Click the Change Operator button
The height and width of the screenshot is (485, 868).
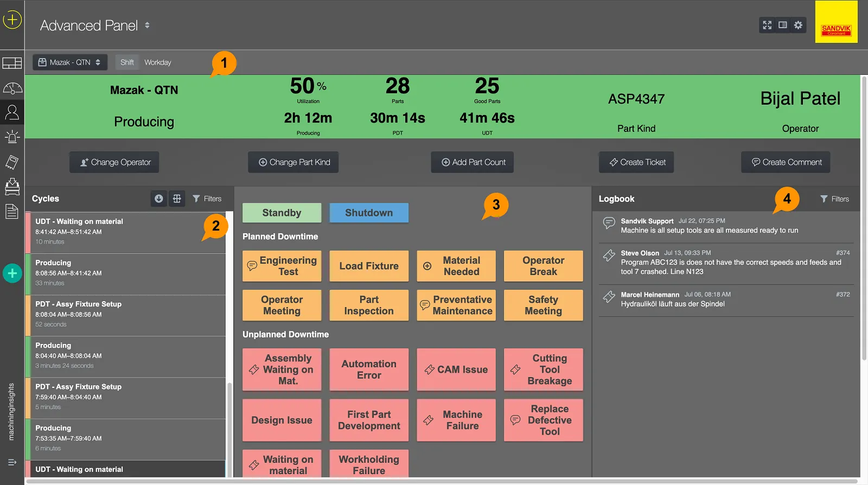click(x=114, y=162)
